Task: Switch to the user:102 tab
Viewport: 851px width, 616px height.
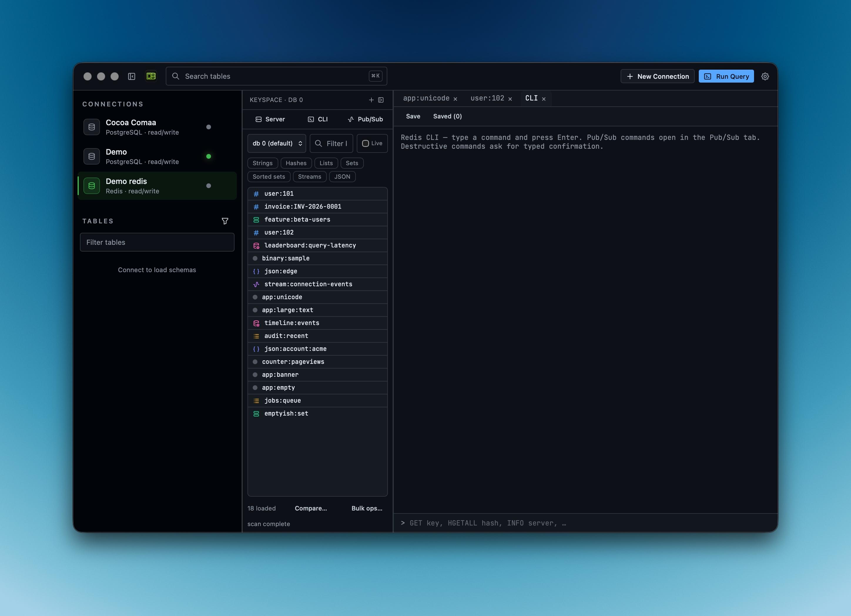Action: [x=487, y=98]
